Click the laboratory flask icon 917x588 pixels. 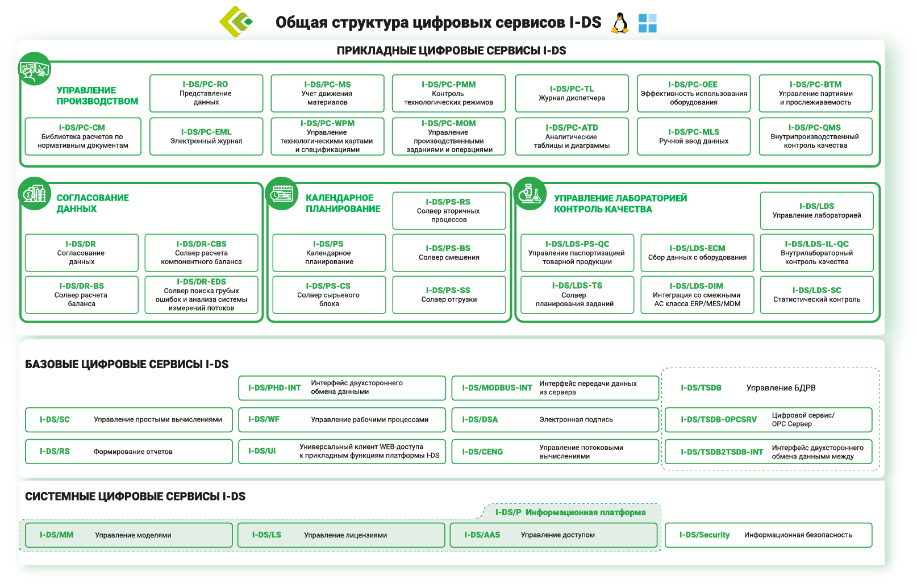click(x=530, y=194)
